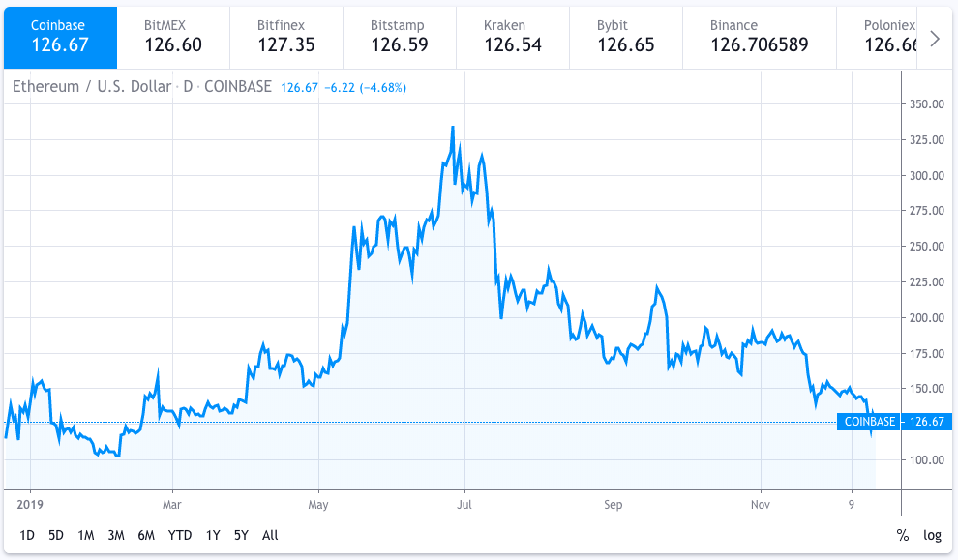Select the Bitstamp exchange tab

pos(400,38)
